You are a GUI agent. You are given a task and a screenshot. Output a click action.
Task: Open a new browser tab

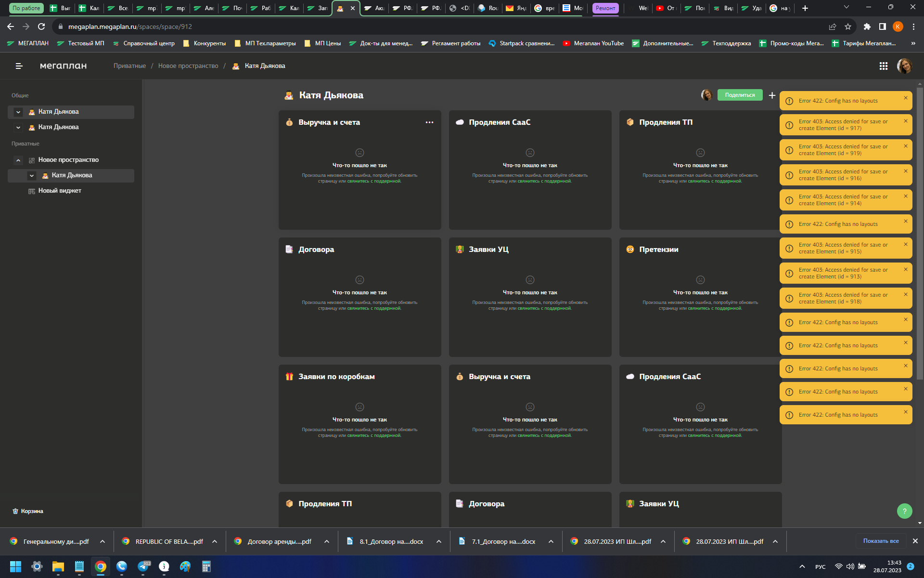click(805, 8)
